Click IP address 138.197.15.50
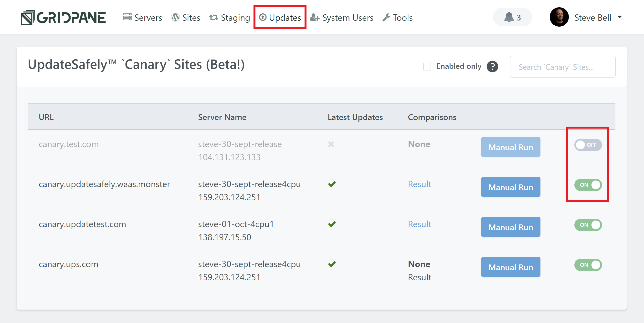Image resolution: width=644 pixels, height=323 pixels. [224, 237]
